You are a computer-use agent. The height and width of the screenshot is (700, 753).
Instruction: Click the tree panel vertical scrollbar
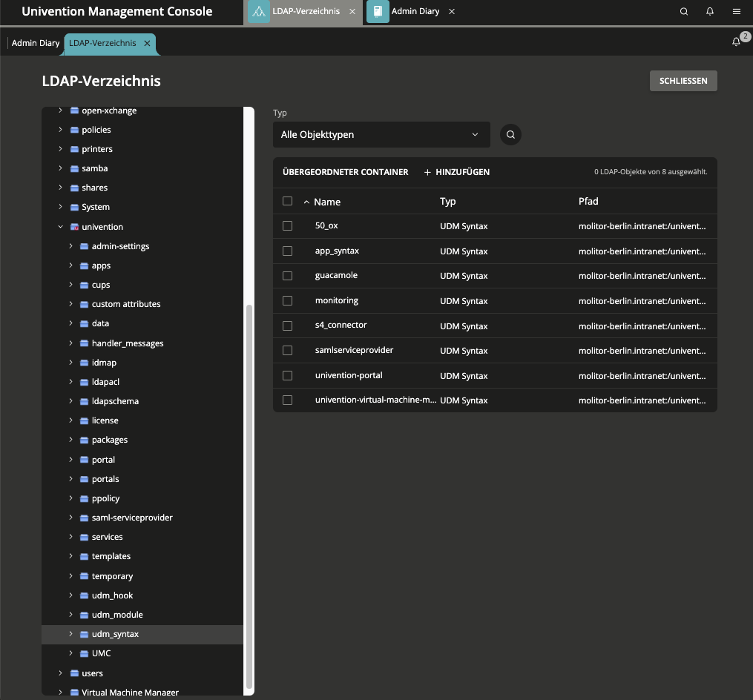(249, 497)
